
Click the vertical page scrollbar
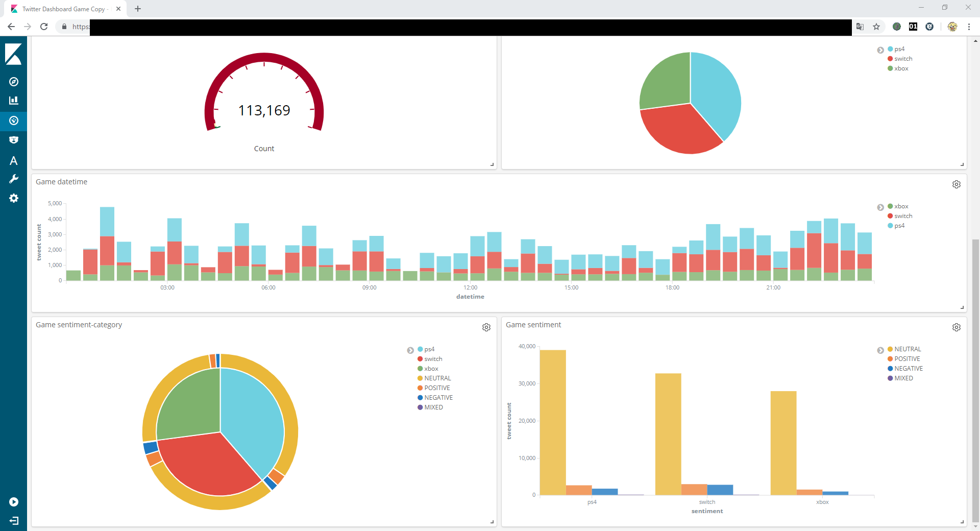(975, 378)
